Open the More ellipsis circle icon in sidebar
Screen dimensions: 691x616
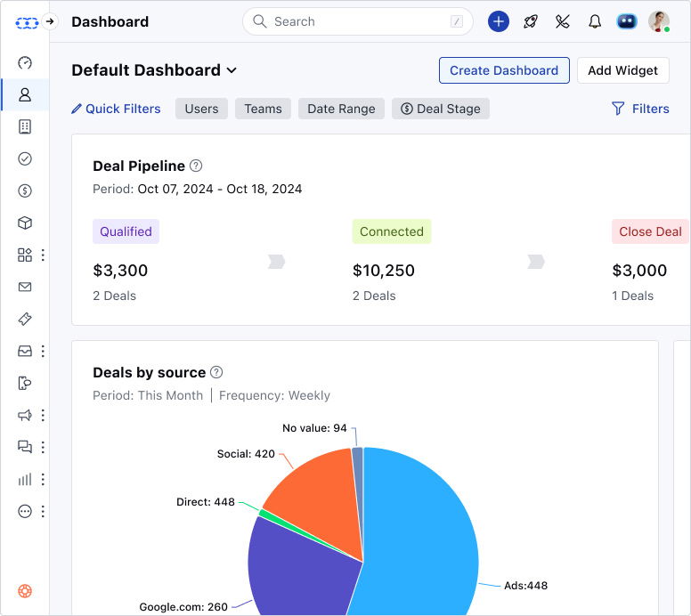[25, 511]
